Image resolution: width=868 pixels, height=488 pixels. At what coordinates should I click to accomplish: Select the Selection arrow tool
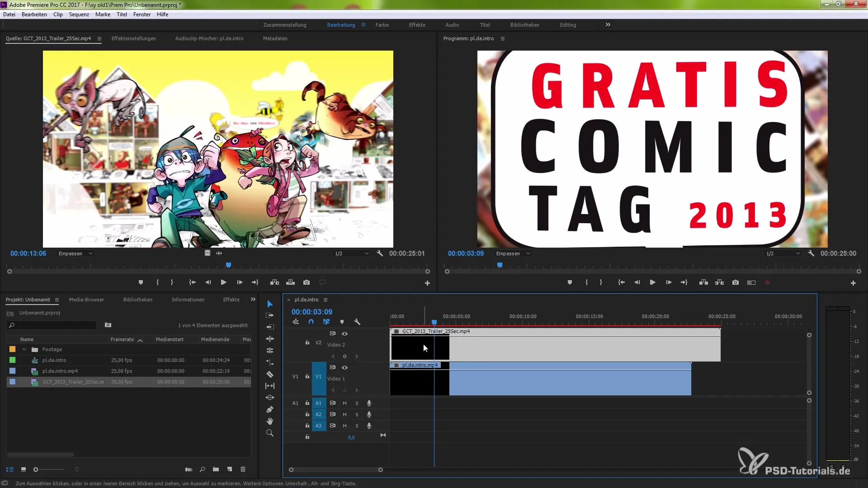(x=270, y=304)
